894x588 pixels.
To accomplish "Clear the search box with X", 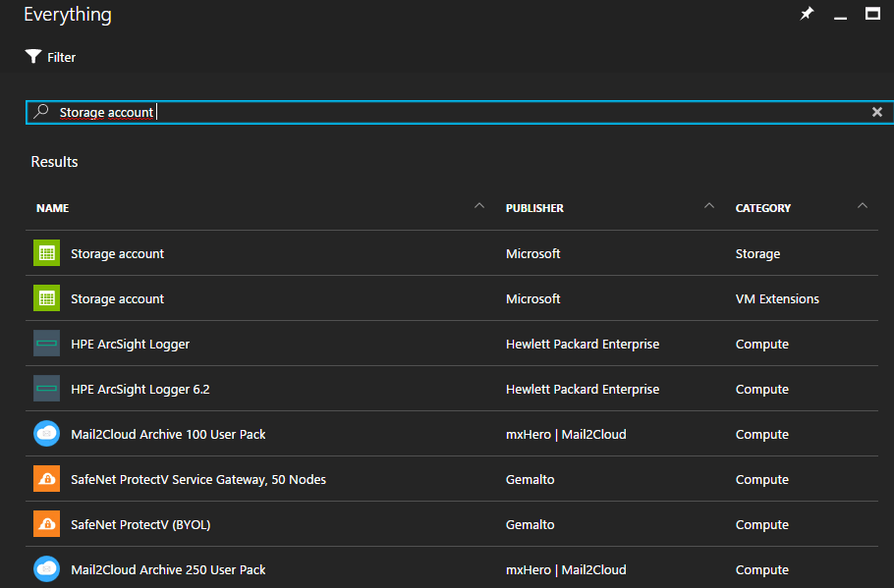I will coord(877,112).
